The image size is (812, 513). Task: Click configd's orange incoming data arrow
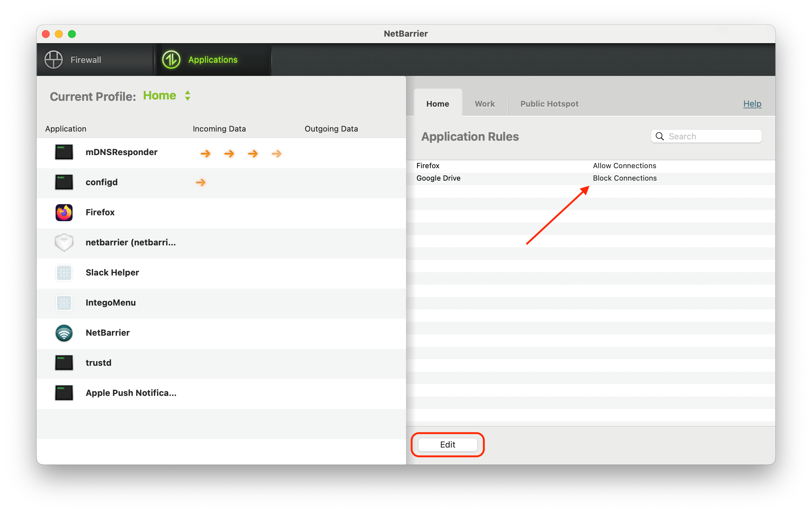point(201,182)
